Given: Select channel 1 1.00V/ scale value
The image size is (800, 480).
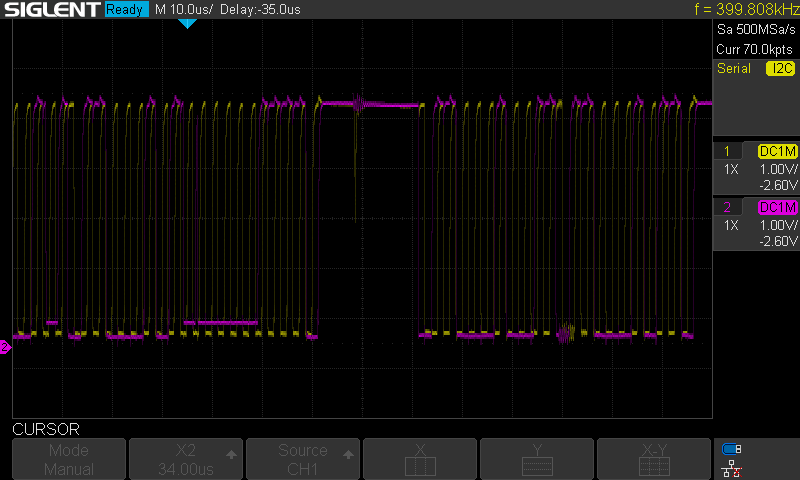Looking at the screenshot, I should (778, 169).
